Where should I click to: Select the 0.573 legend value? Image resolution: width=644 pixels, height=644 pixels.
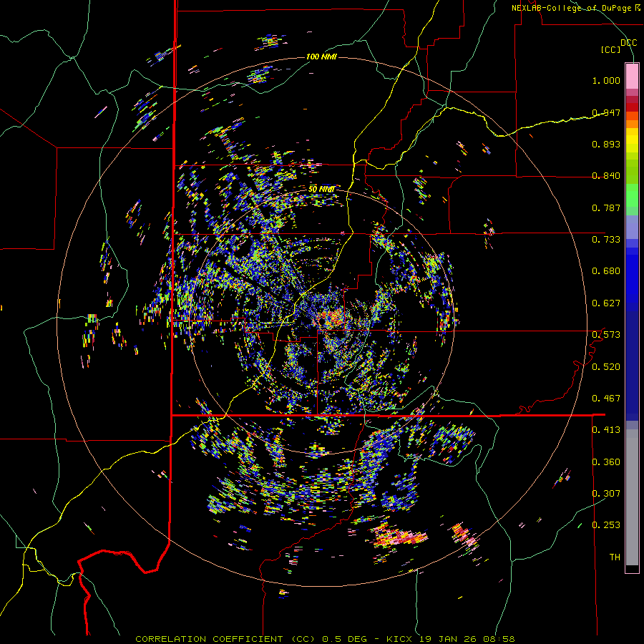(x=606, y=335)
